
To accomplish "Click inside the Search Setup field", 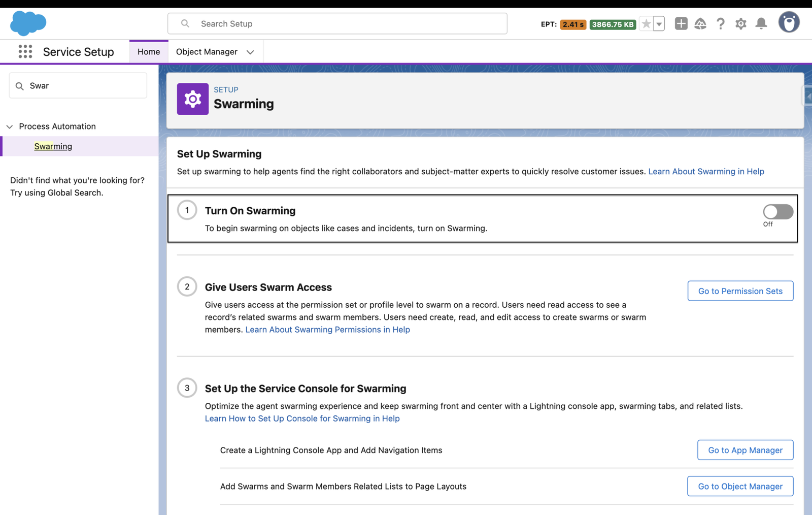I will pos(337,23).
